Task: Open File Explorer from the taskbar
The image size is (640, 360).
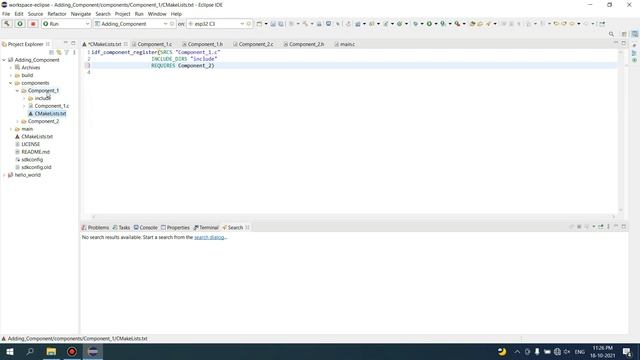Action: [51, 351]
